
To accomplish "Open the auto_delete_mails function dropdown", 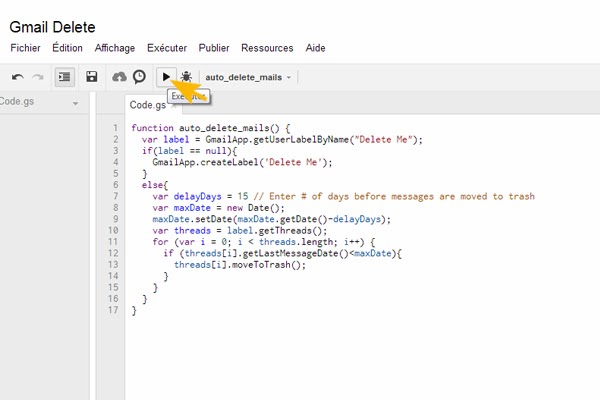I will point(248,77).
